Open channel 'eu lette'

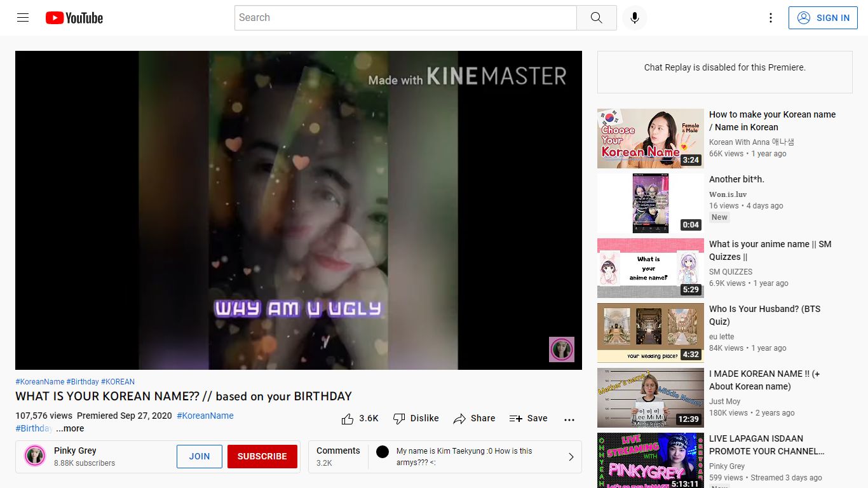click(x=721, y=337)
